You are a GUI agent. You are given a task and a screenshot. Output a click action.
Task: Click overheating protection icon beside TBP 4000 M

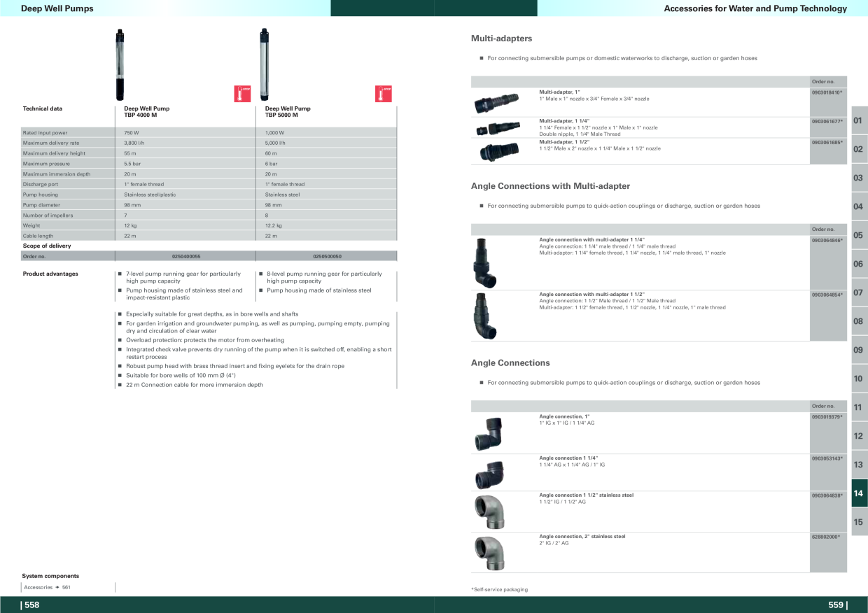[x=242, y=94]
